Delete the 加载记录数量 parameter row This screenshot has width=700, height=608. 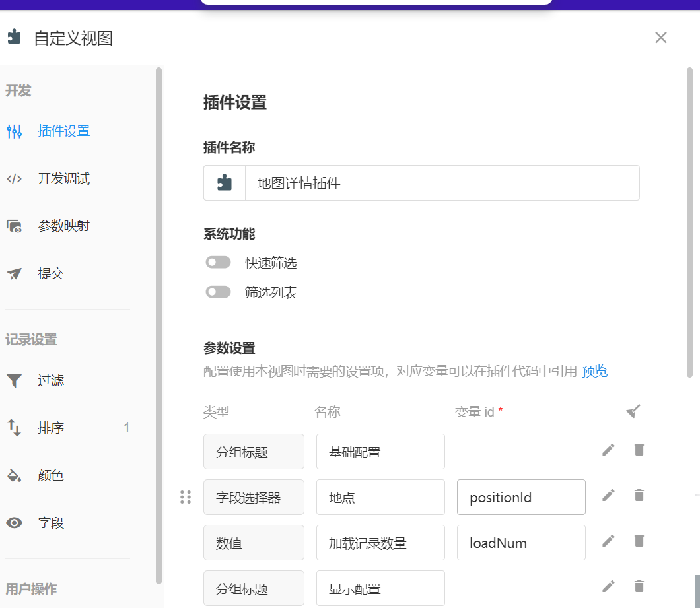tap(639, 541)
